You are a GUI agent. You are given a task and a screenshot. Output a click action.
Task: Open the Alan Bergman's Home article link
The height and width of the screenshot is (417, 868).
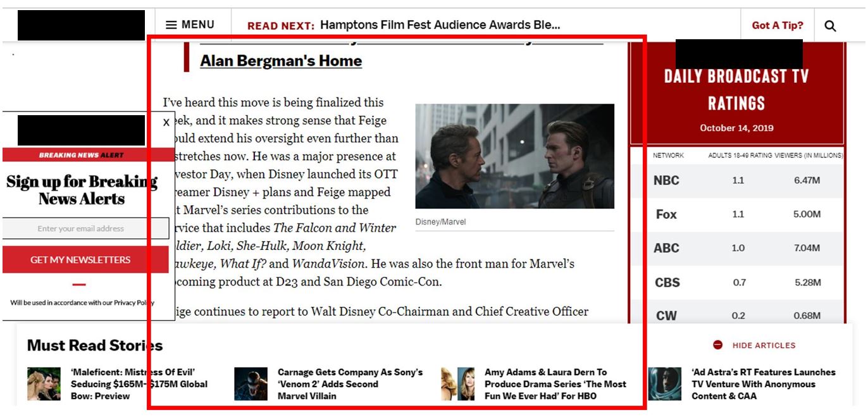tap(281, 61)
